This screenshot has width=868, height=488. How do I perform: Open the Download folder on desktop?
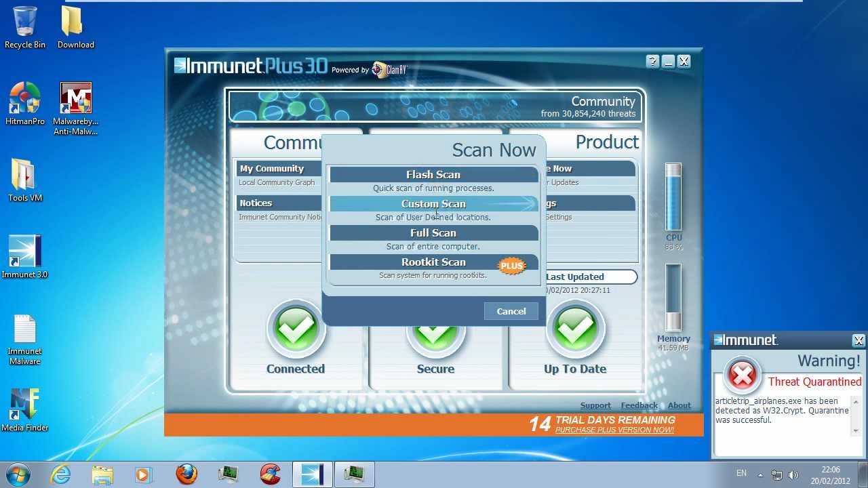point(75,28)
